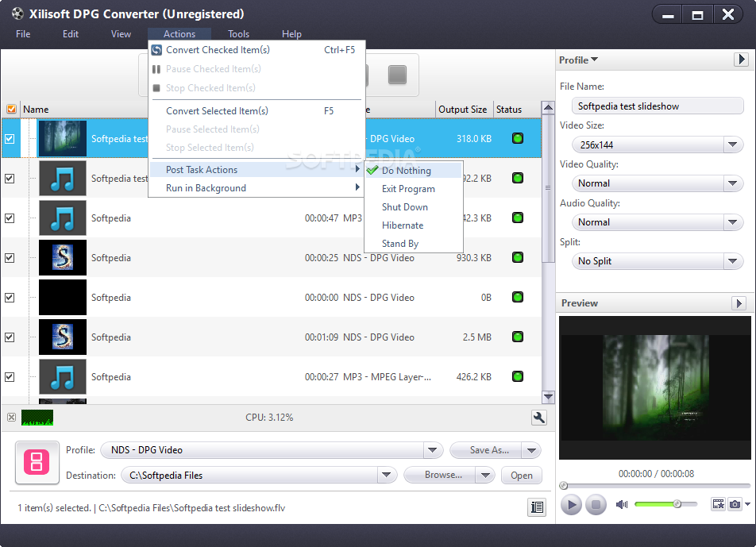756x547 pixels.
Task: Click the wrench settings icon
Action: 539,418
